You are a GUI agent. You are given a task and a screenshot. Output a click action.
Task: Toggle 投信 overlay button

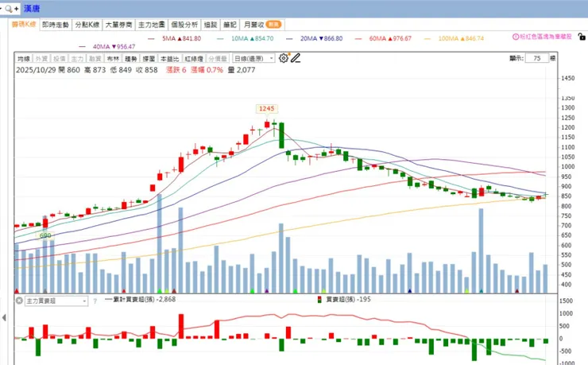[60, 59]
